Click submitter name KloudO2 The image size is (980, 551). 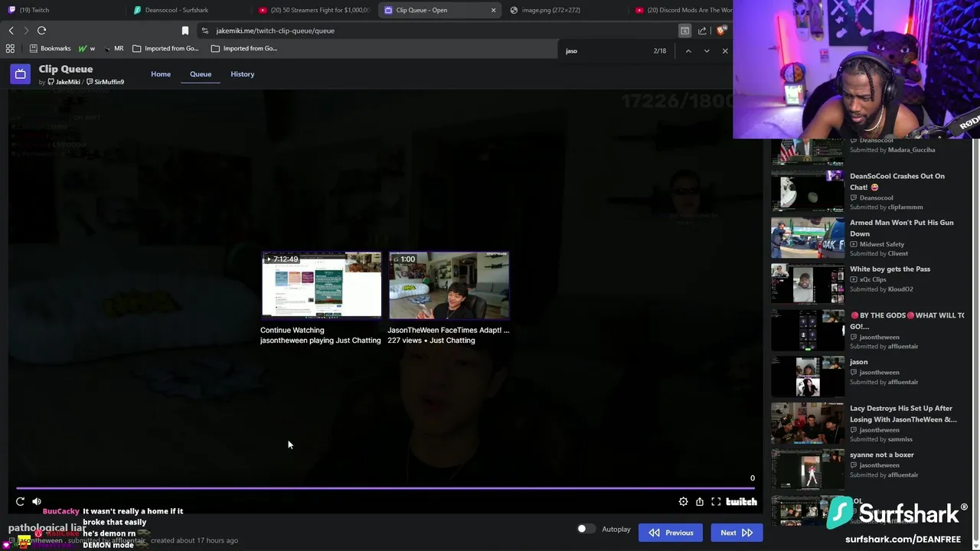pos(900,289)
